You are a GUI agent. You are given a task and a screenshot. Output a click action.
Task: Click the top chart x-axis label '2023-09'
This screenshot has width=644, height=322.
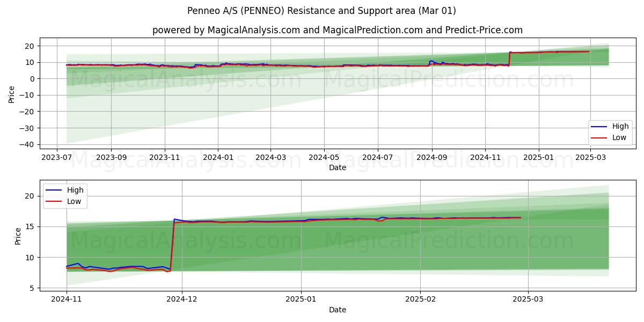coord(111,158)
